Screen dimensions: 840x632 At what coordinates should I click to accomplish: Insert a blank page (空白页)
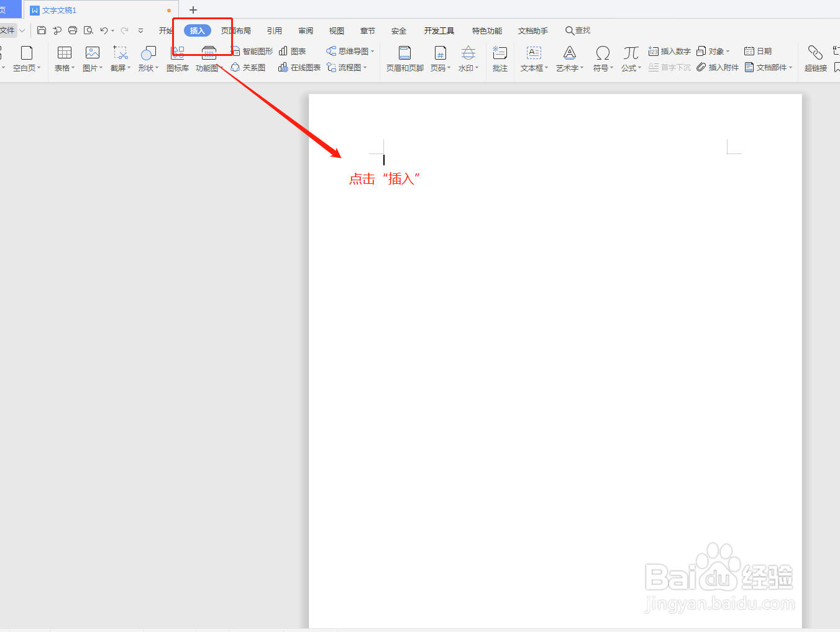pyautogui.click(x=27, y=59)
